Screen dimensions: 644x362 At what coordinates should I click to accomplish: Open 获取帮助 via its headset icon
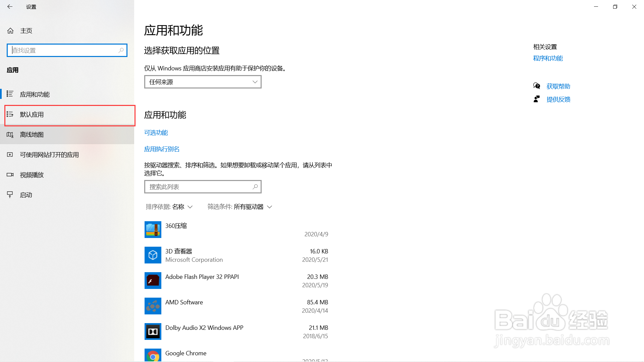click(537, 86)
